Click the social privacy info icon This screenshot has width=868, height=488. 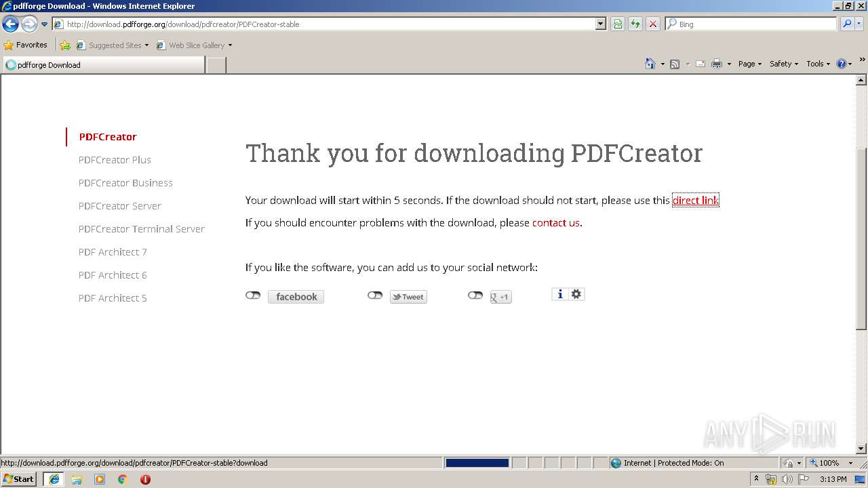pos(560,294)
